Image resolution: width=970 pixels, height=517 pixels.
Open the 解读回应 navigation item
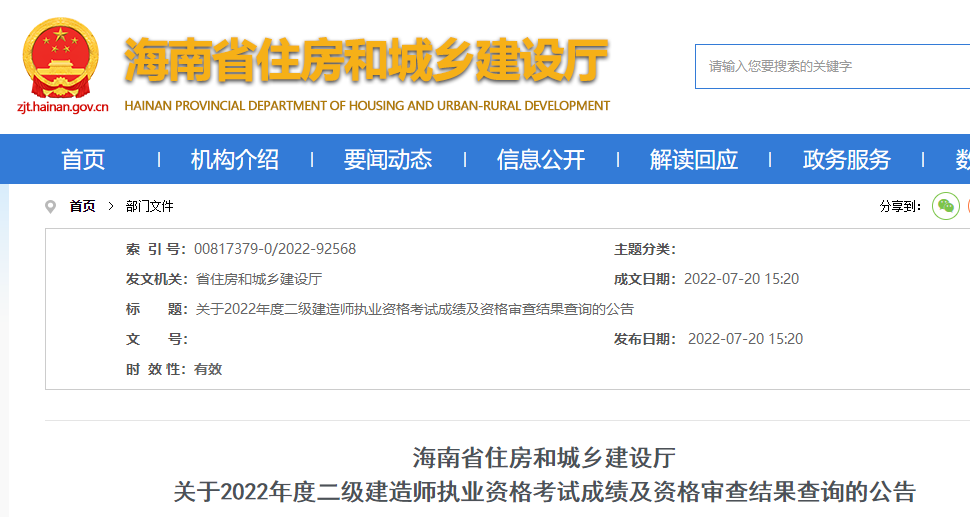(x=694, y=159)
